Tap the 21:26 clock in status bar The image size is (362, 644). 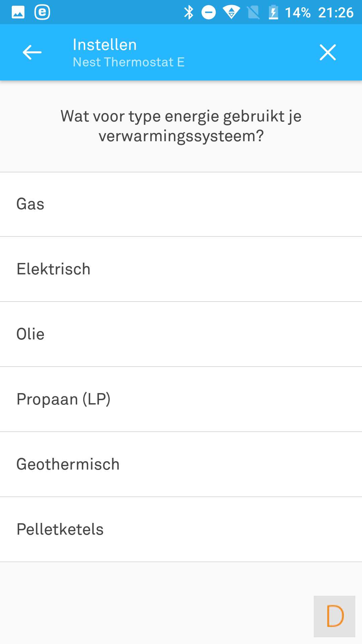coord(336,12)
